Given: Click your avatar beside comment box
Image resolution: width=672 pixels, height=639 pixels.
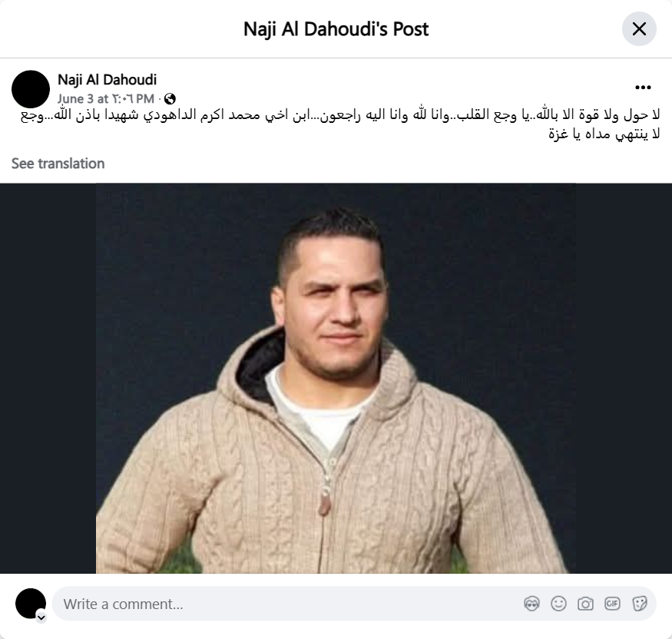Looking at the screenshot, I should (31, 604).
